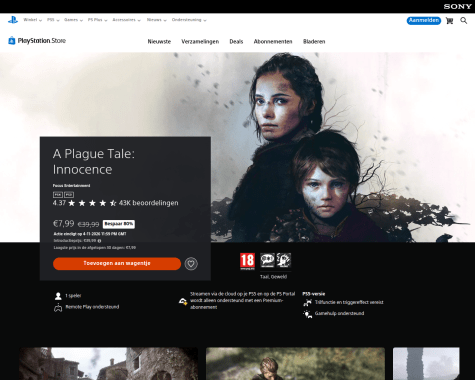Viewport: 475px width, 380px height.
Task: Click the PS5-versie heading text
Action: click(x=314, y=294)
